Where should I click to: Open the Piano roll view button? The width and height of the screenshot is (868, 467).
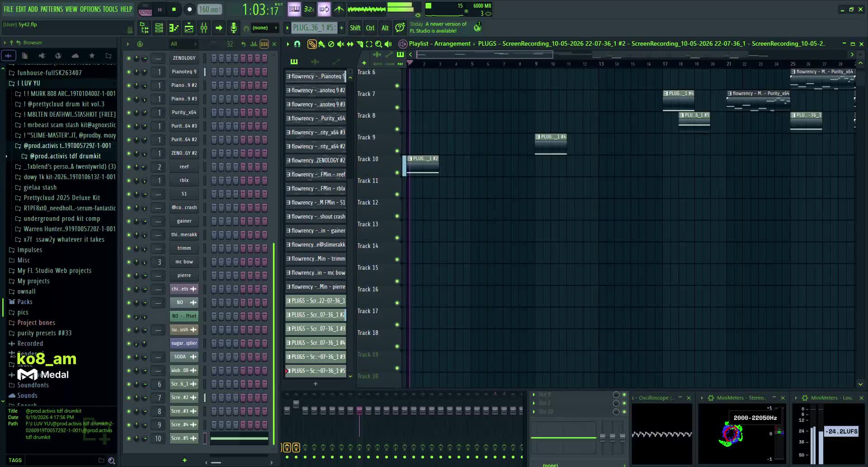point(174,28)
